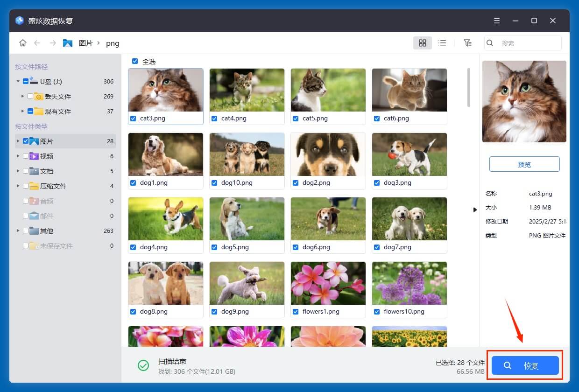Switch to grid thumbnail view
579x392 pixels.
[422, 43]
